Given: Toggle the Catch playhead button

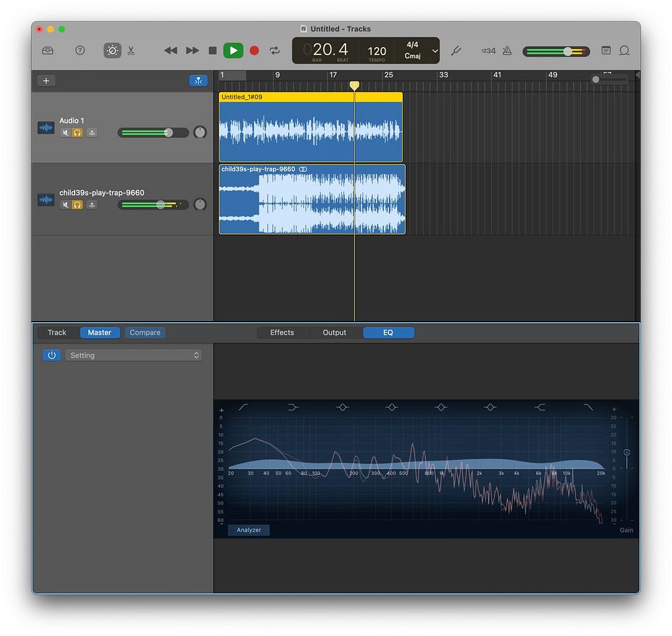Looking at the screenshot, I should click(x=198, y=81).
